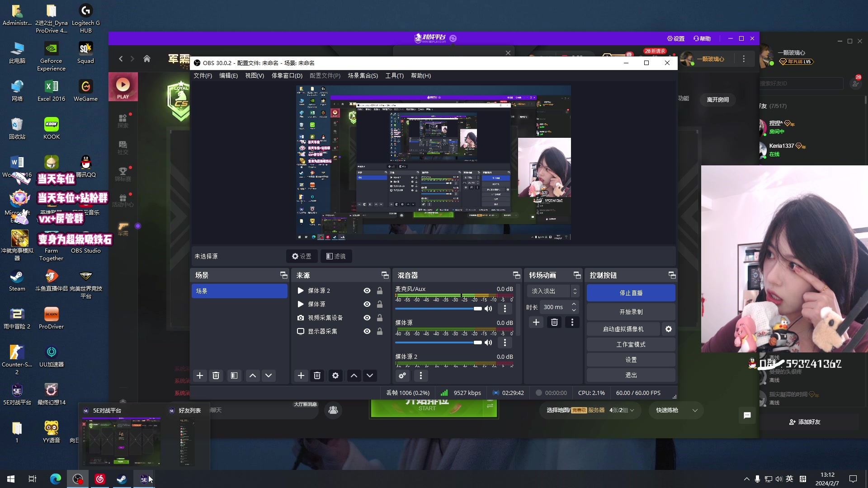This screenshot has height=488, width=868.
Task: Open 淡入淡出 transition dropdown
Action: tap(553, 291)
